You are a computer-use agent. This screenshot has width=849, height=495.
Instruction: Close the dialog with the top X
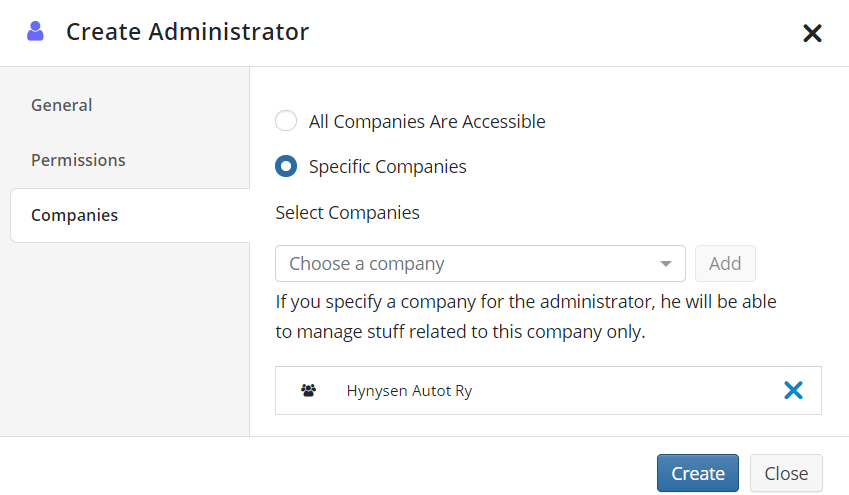pyautogui.click(x=812, y=33)
